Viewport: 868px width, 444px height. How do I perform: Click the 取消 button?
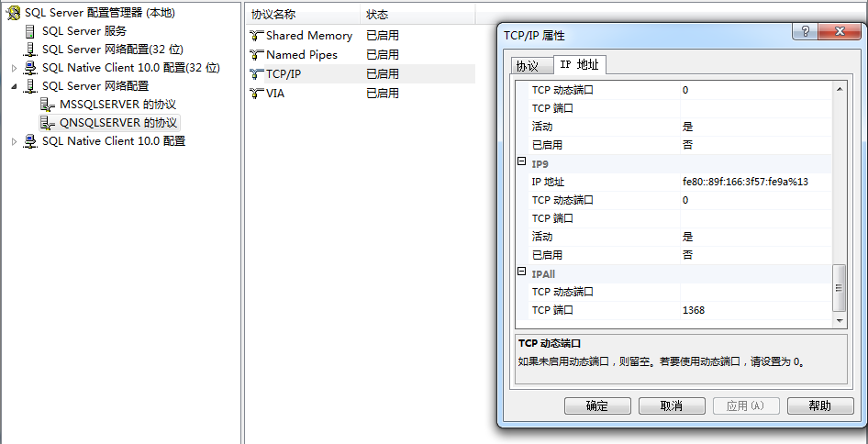coord(672,405)
